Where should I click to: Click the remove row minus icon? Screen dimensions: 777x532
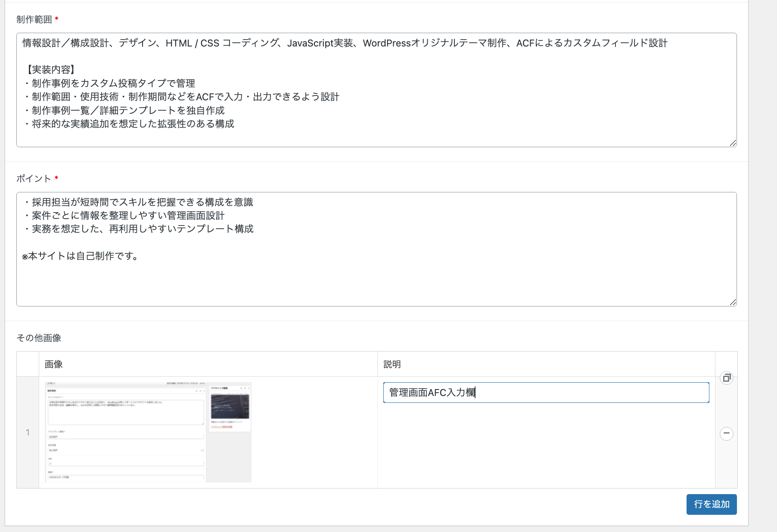[727, 433]
